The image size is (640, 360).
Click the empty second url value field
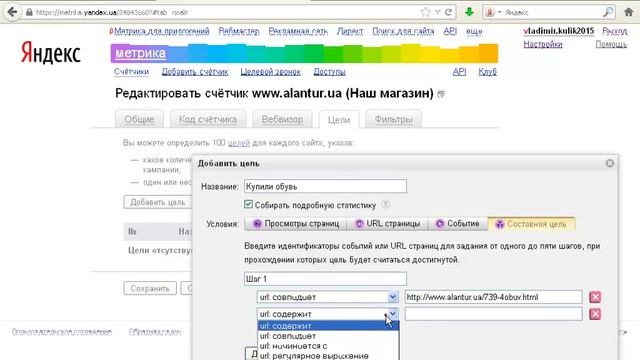pos(493,314)
